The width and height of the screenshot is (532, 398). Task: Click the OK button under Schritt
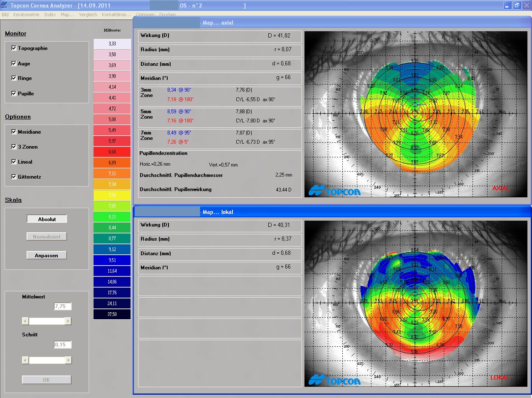coord(47,380)
